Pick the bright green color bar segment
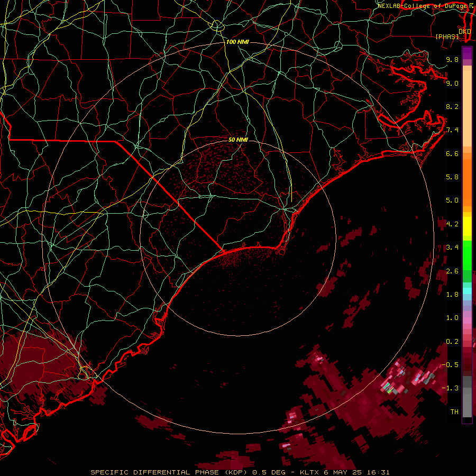 467,255
